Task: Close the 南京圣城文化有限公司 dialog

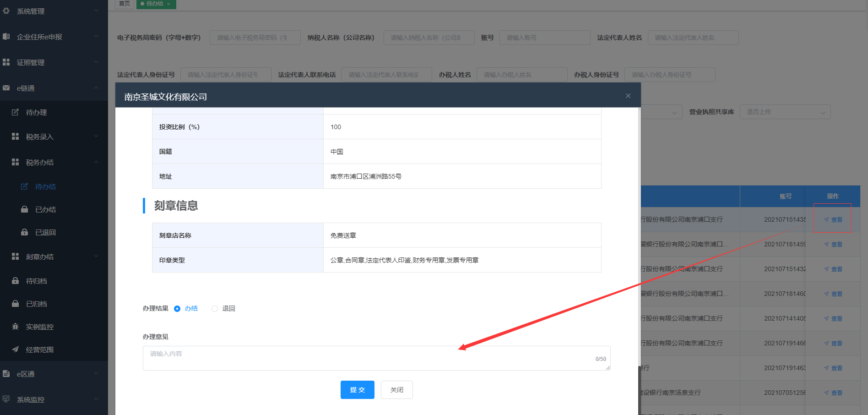Action: [x=628, y=96]
